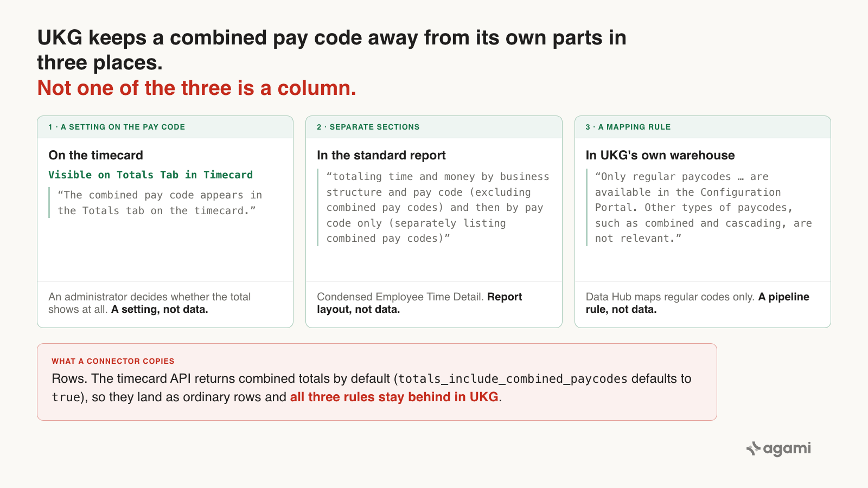Click the code 'totals_include_combined_paycodes'
This screenshot has height=488, width=868.
pyautogui.click(x=513, y=378)
